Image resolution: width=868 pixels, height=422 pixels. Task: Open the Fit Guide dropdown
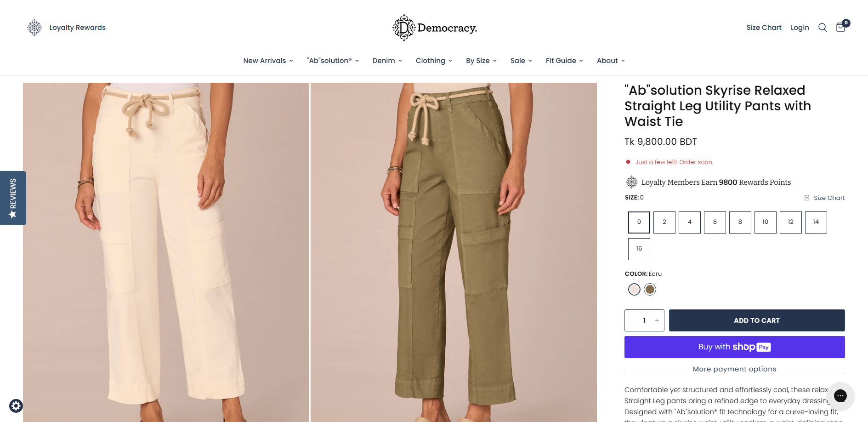564,61
